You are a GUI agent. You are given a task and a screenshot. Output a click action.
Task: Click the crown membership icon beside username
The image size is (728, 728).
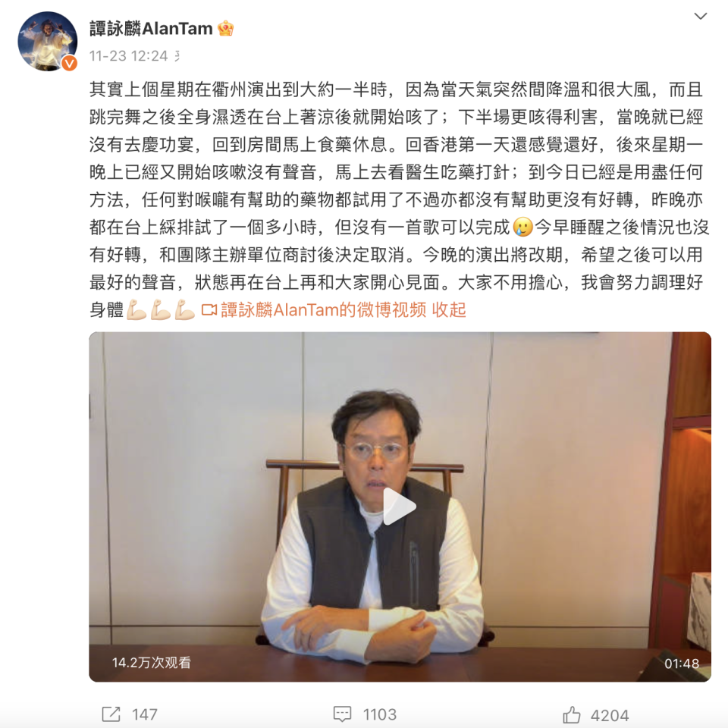click(x=225, y=28)
